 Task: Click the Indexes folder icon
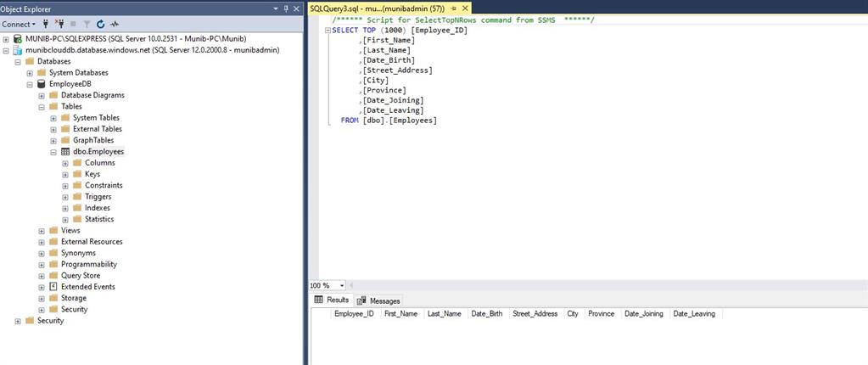[77, 208]
